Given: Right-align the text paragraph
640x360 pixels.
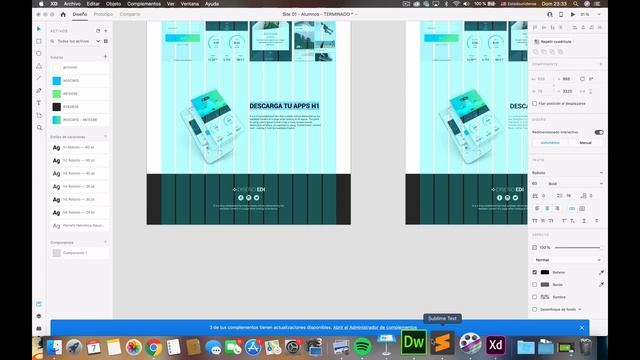Looking at the screenshot, I should 557,208.
